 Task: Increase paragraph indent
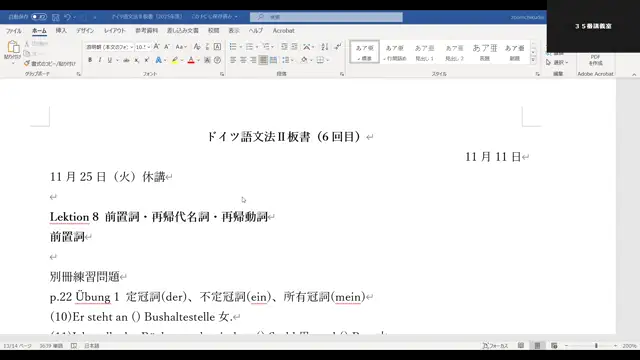294,47
